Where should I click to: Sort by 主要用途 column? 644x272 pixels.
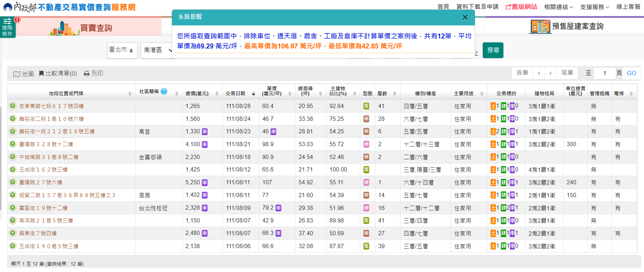pyautogui.click(x=482, y=93)
